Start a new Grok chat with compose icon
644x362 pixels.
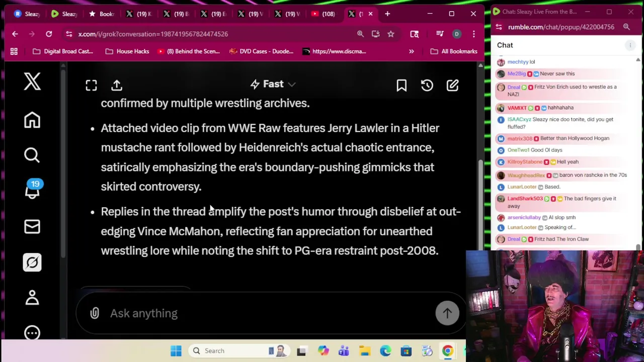click(453, 85)
